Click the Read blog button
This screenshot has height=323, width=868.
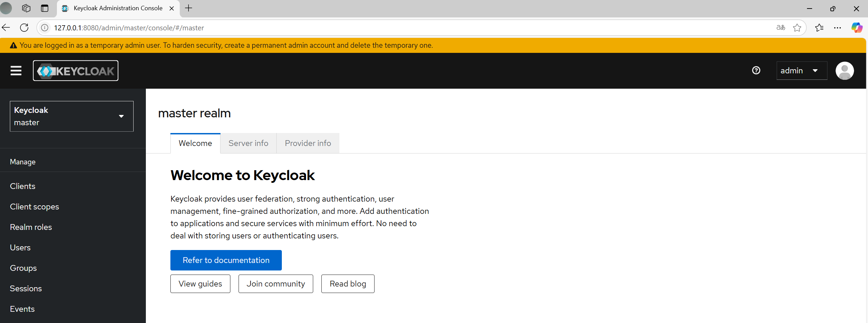click(x=348, y=284)
